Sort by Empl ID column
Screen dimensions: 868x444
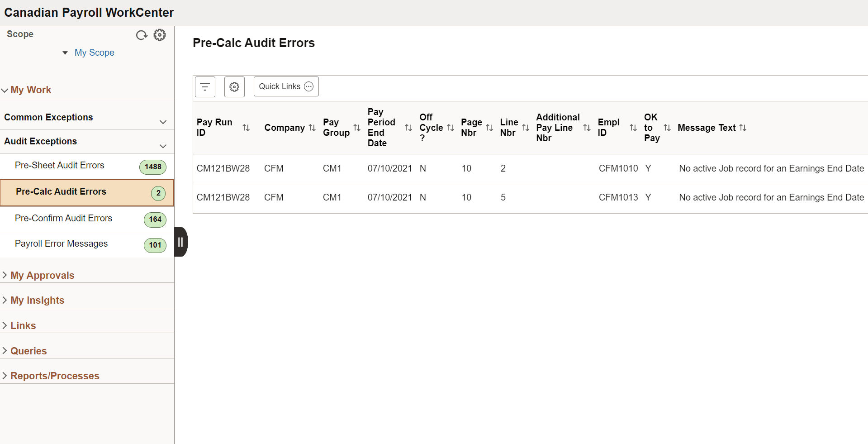633,128
